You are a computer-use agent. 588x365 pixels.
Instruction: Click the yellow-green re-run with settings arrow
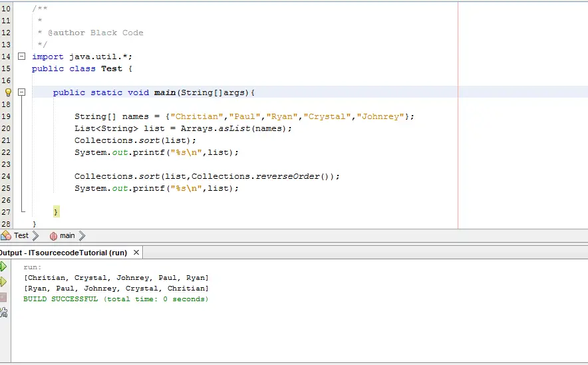3,282
